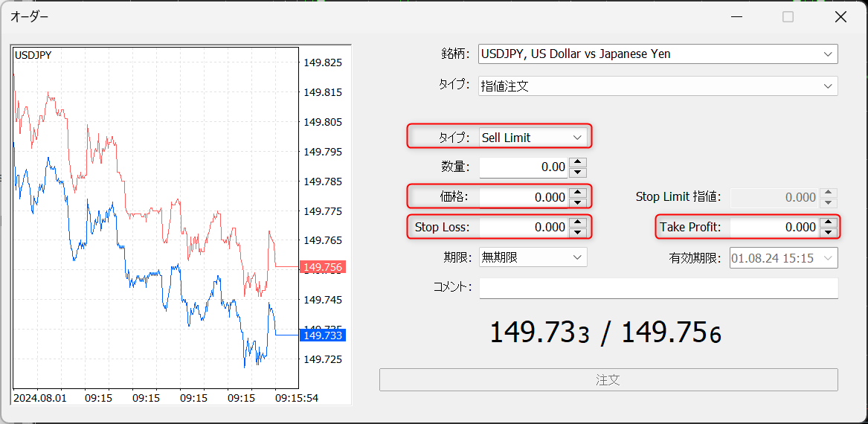This screenshot has width=868, height=424.
Task: Raise Take Profit using the up arrow
Action: tap(829, 222)
